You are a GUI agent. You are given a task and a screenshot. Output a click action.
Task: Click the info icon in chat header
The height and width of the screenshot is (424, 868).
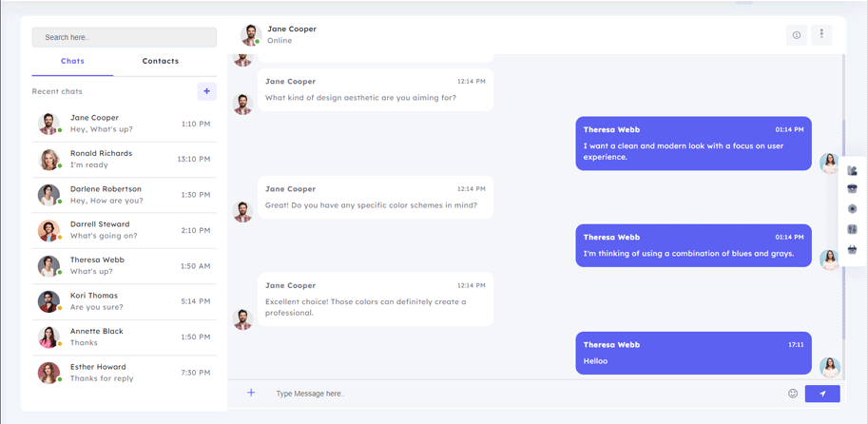(797, 35)
